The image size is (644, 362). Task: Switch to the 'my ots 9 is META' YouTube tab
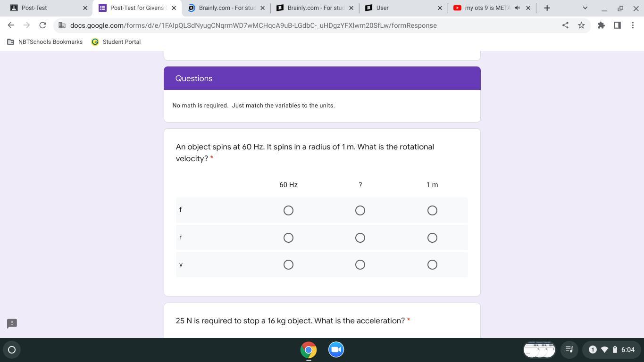pyautogui.click(x=486, y=8)
